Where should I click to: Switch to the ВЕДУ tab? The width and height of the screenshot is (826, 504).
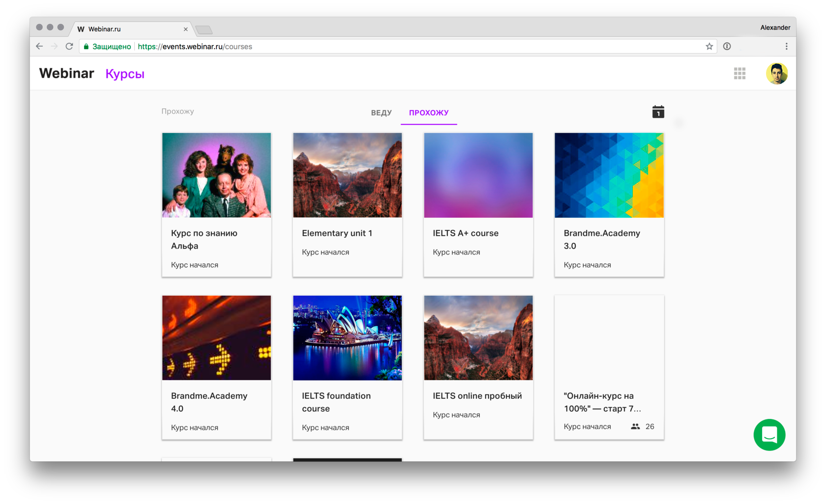(x=381, y=112)
